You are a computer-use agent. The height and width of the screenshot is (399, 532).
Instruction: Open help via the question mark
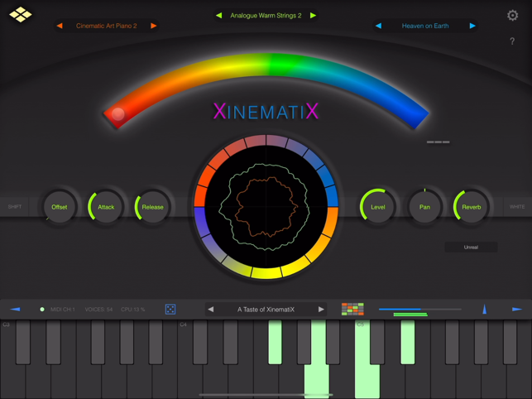click(x=512, y=41)
